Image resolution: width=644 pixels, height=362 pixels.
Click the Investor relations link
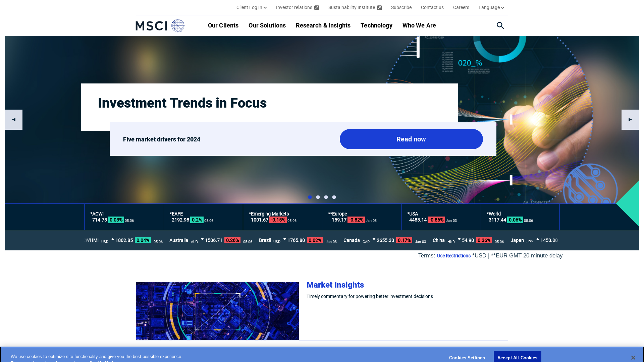[294, 7]
